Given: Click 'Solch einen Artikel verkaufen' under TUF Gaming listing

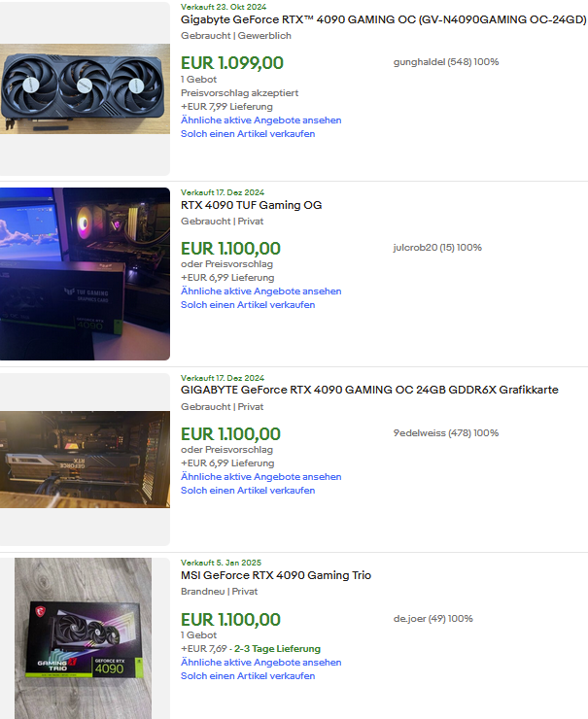Looking at the screenshot, I should pyautogui.click(x=248, y=305).
